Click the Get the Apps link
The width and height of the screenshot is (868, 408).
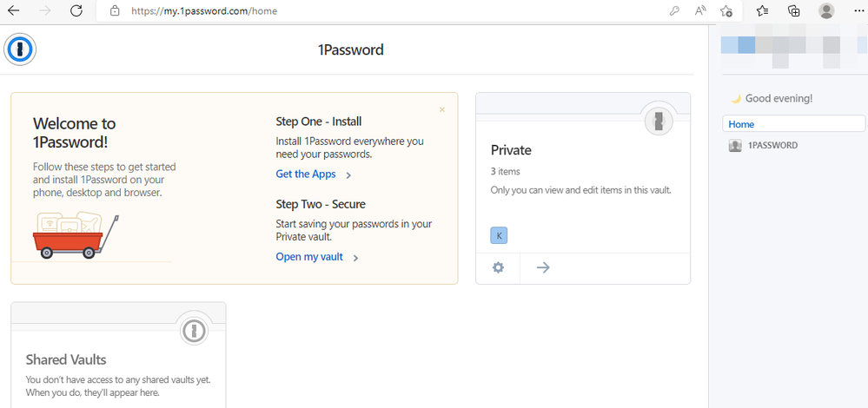point(306,174)
